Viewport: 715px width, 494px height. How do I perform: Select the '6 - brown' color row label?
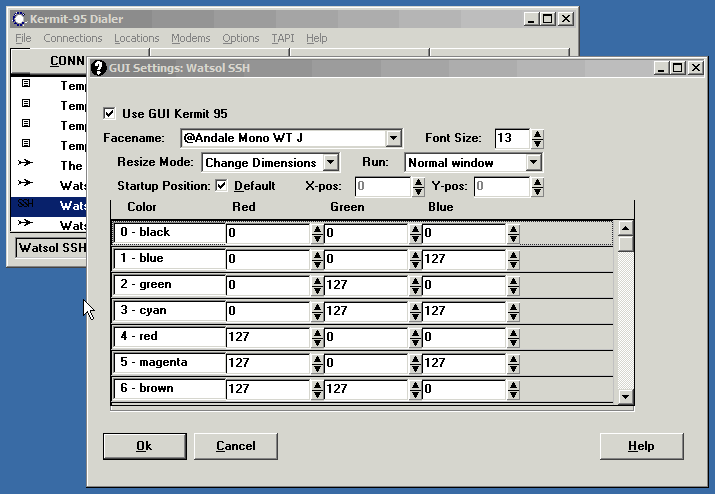coord(169,389)
